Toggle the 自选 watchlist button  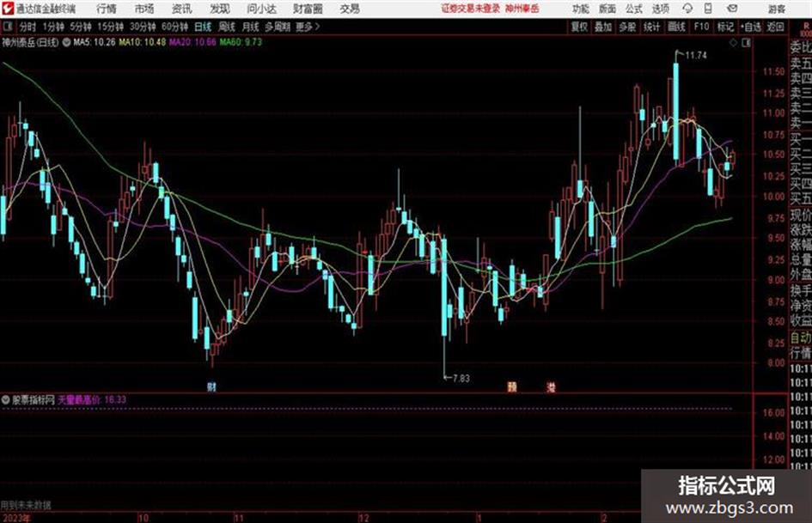(x=751, y=27)
